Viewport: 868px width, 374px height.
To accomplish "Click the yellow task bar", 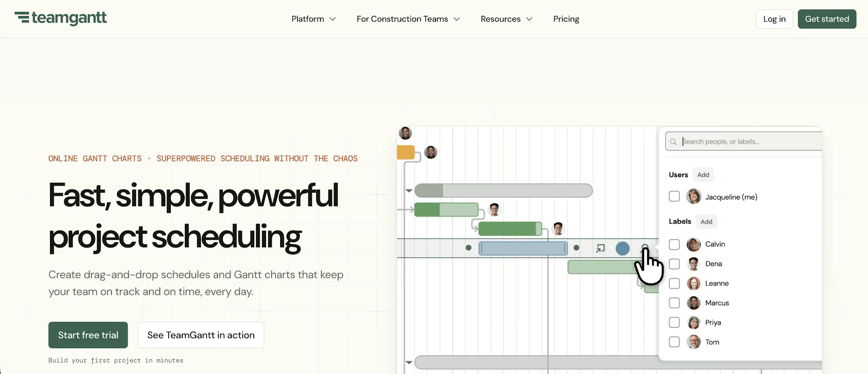I will click(x=406, y=152).
